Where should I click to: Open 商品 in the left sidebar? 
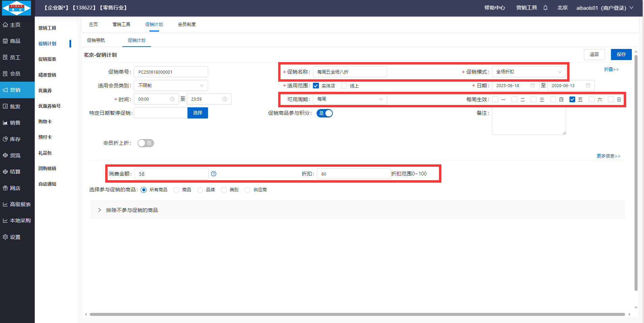pyautogui.click(x=15, y=41)
